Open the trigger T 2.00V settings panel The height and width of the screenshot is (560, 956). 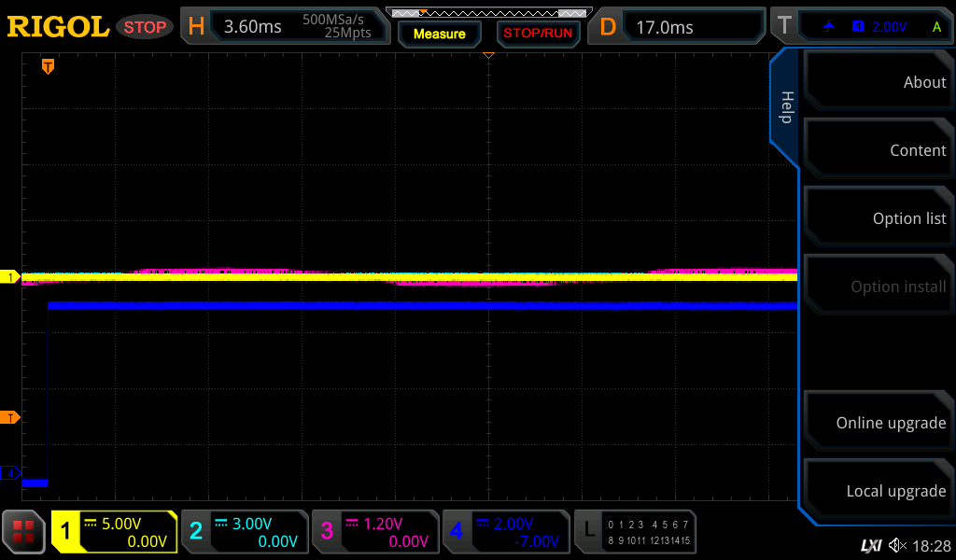tap(864, 27)
